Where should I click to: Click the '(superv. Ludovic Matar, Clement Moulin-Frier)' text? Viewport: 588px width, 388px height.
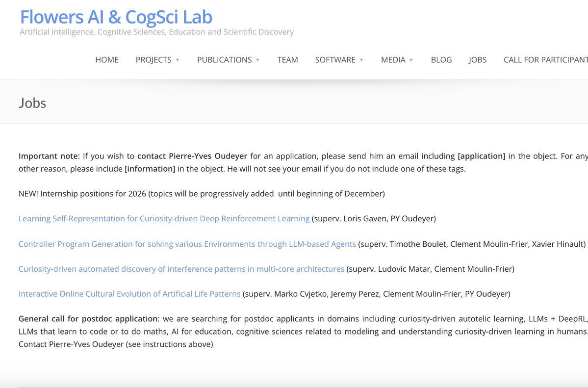click(x=431, y=269)
